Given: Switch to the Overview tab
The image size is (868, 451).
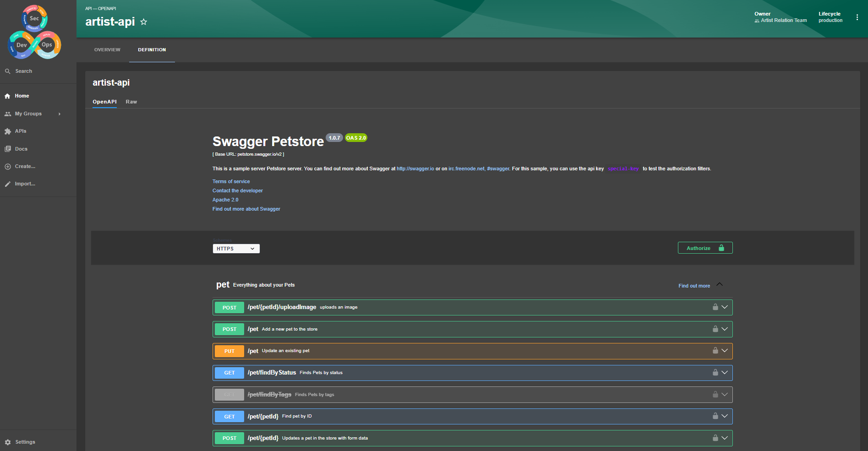Looking at the screenshot, I should 107,50.
